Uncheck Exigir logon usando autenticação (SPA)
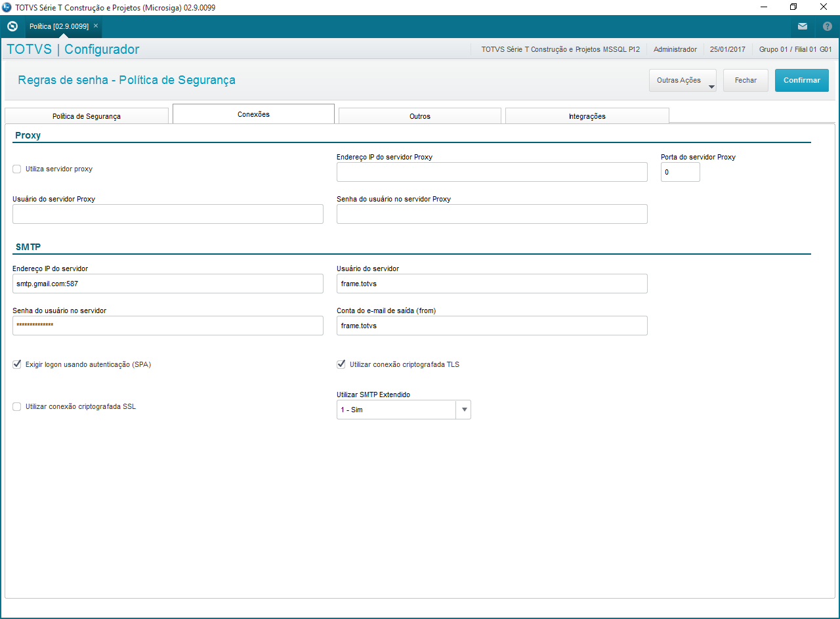The width and height of the screenshot is (840, 619). click(x=17, y=364)
